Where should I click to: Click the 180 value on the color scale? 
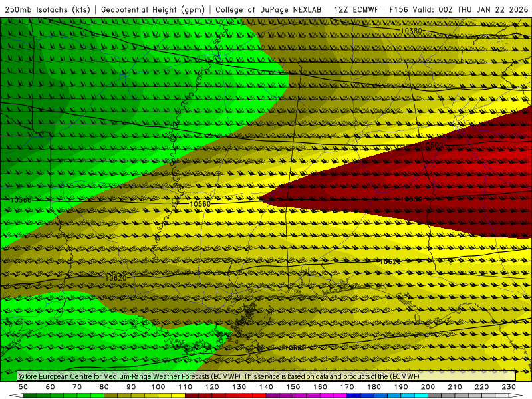(374, 387)
